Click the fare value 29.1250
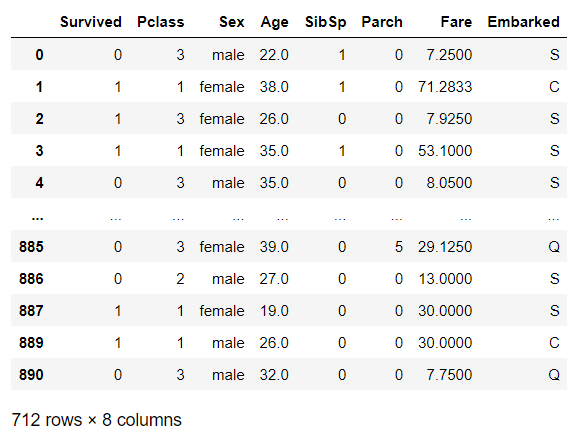 (x=445, y=247)
